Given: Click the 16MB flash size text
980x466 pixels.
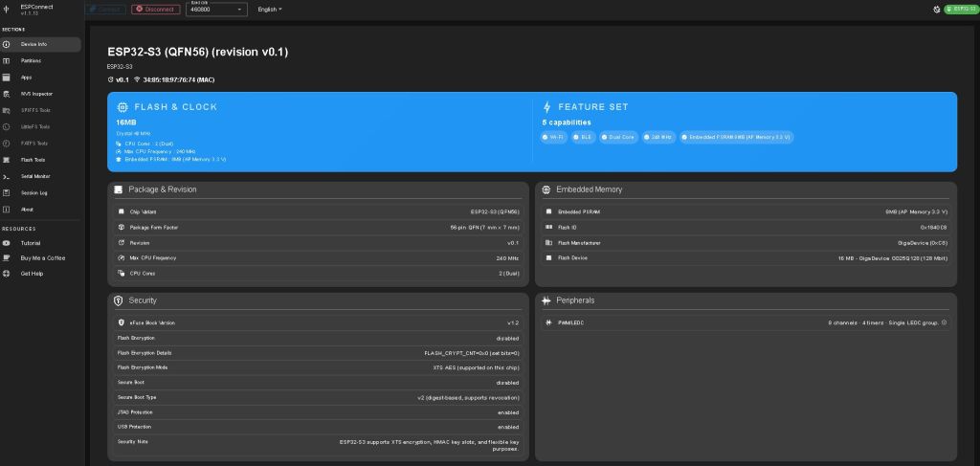Looking at the screenshot, I should coord(126,122).
